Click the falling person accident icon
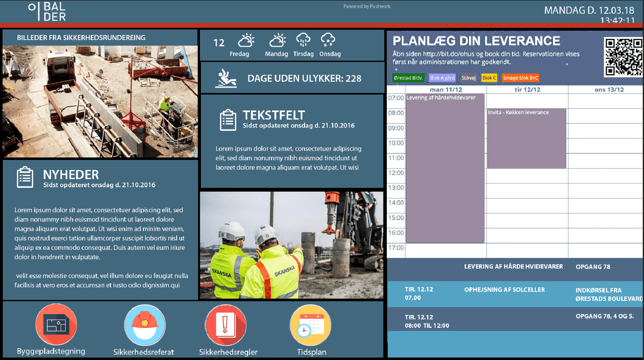 pos(225,77)
